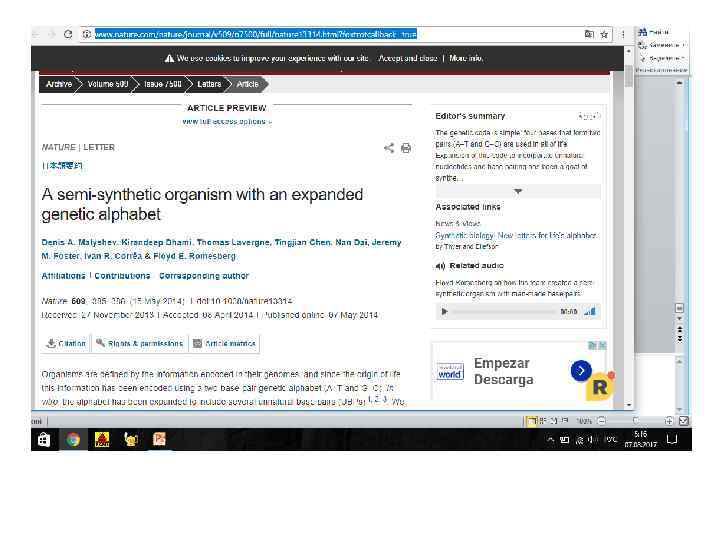Switch to Chrome from the taskbar
This screenshot has width=720, height=540.
(73, 440)
